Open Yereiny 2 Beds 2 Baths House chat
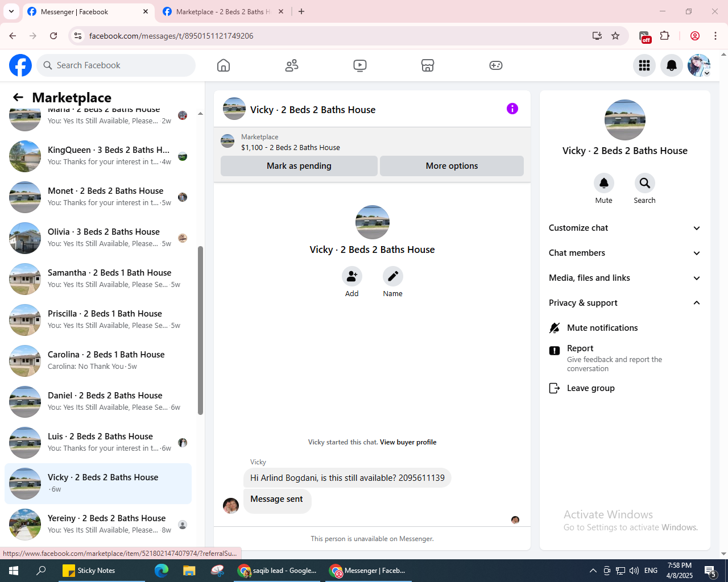The image size is (728, 582). (x=98, y=524)
